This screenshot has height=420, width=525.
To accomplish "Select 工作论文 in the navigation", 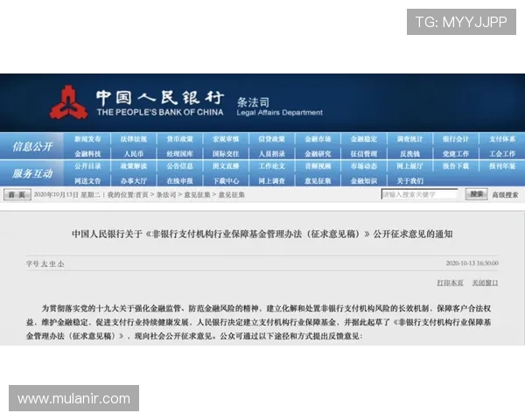I will click(x=272, y=166).
